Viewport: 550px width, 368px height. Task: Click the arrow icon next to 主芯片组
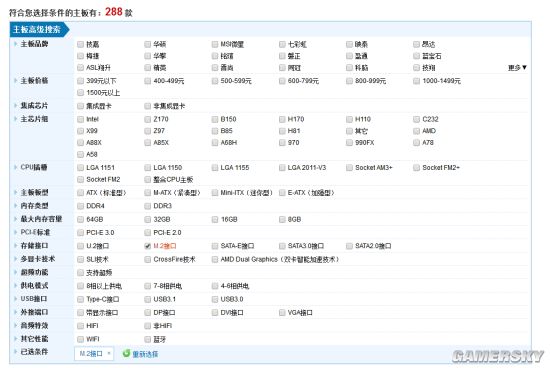15,119
